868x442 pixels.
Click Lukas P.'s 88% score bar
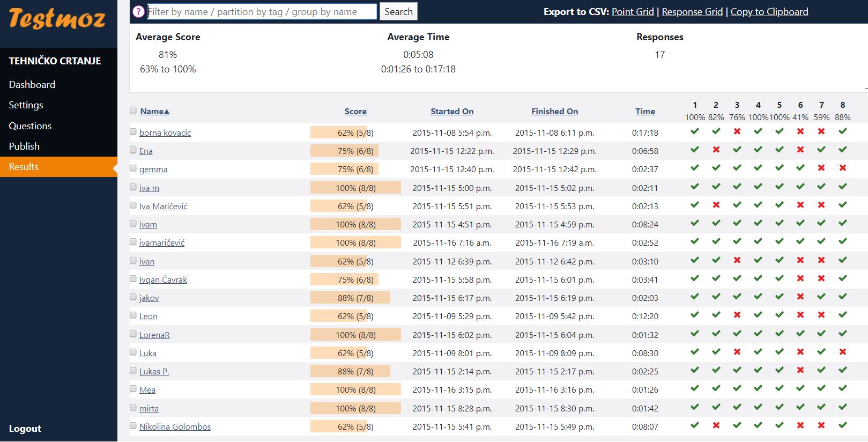350,371
